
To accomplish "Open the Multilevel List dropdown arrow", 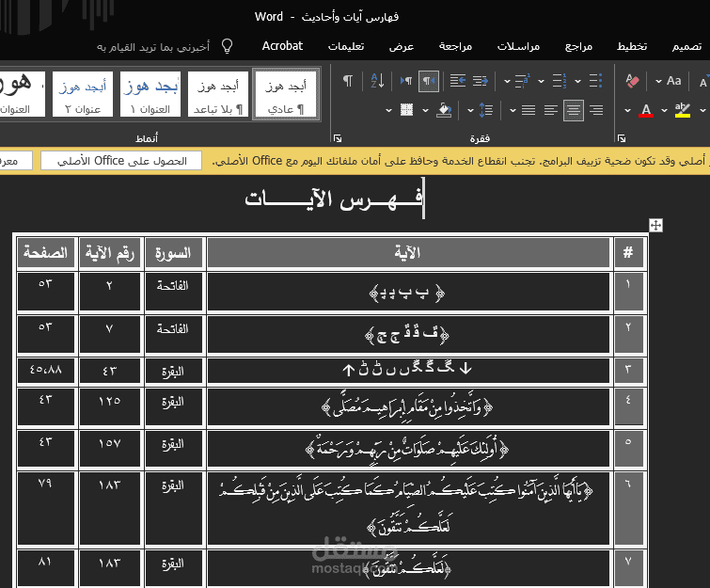I will tap(507, 82).
